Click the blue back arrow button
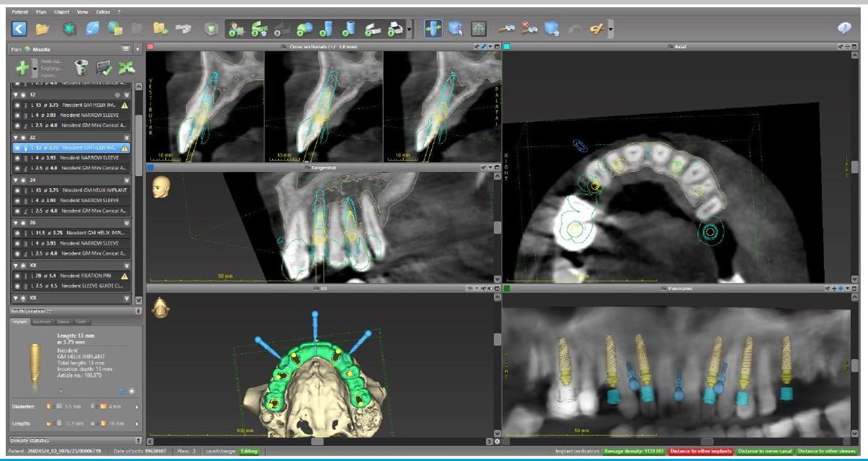868x461 pixels. (20, 28)
